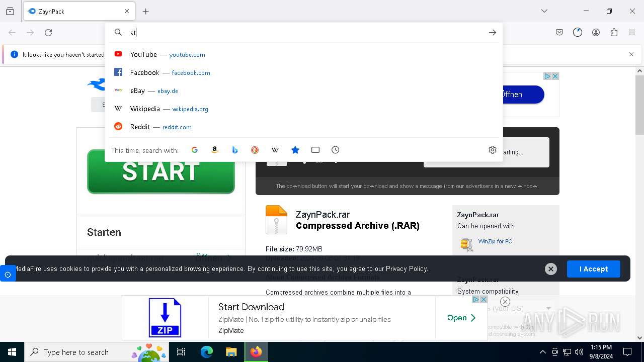Screen dimensions: 644x362
Task: Click the Windows taskbar search box
Action: pyautogui.click(x=97, y=352)
